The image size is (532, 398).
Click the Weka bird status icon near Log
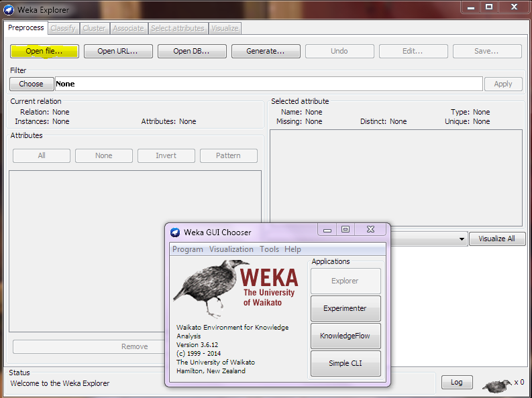pyautogui.click(x=497, y=385)
